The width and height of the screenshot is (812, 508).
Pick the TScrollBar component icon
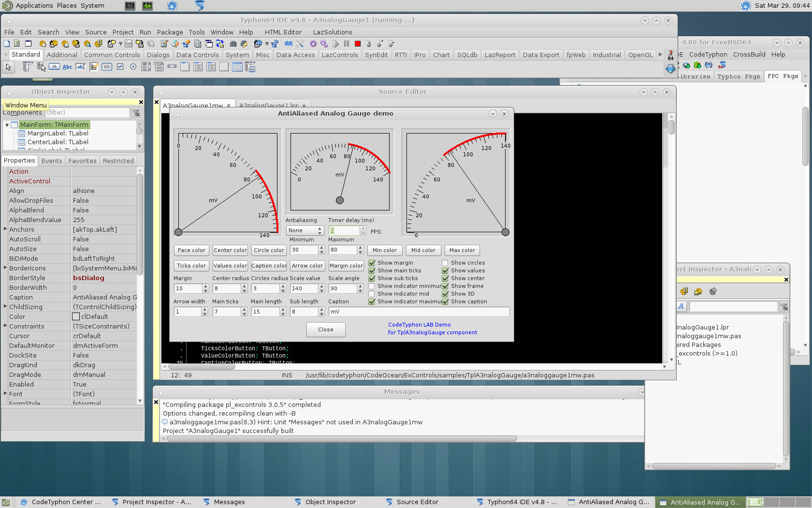click(x=172, y=66)
